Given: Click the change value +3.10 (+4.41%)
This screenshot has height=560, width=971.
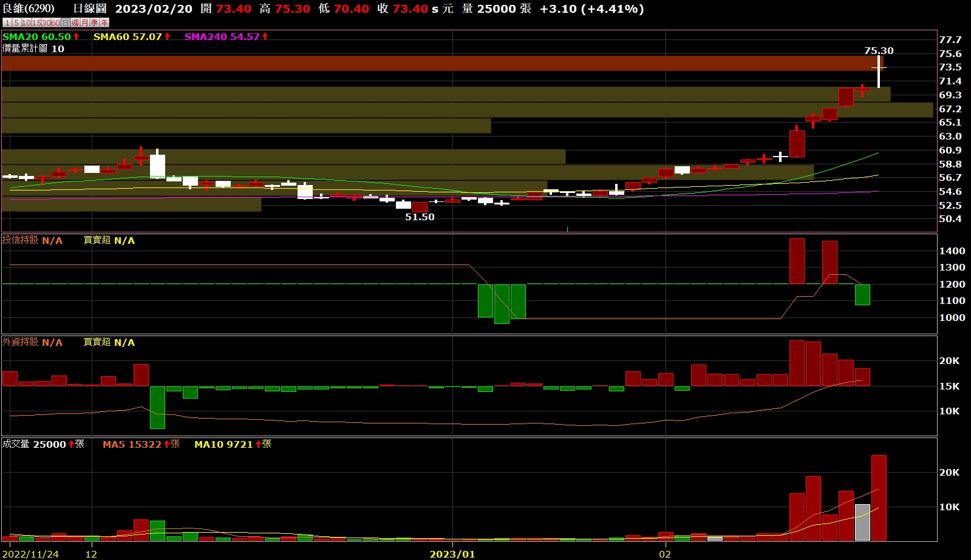Looking at the screenshot, I should click(591, 8).
